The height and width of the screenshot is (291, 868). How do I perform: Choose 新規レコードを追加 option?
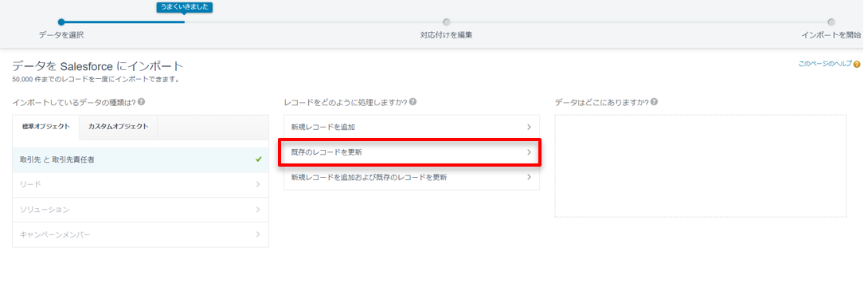click(x=411, y=127)
